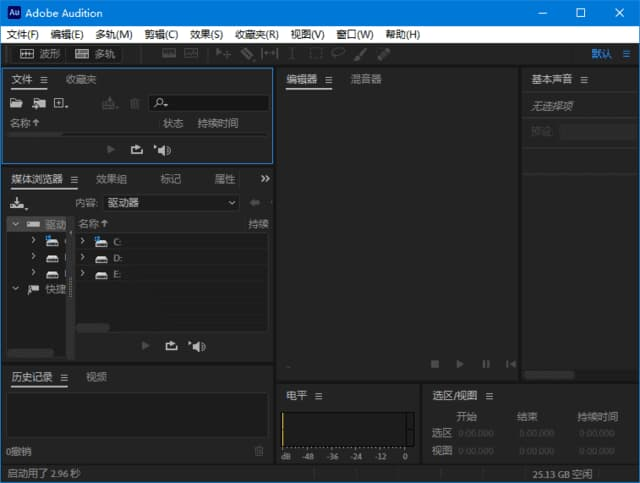Image resolution: width=640 pixels, height=483 pixels.
Task: Click the loop playback icon in Files panel
Action: click(x=137, y=150)
